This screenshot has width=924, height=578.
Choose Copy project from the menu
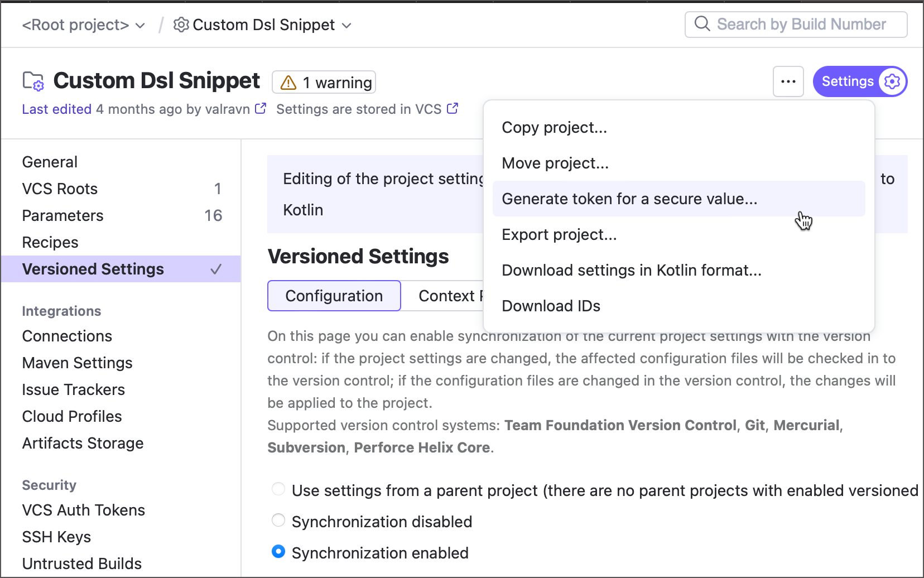[x=554, y=127]
